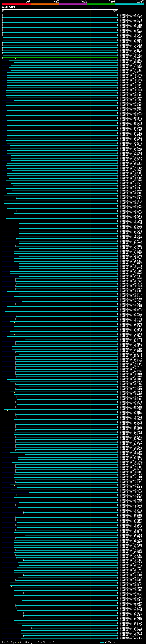Select the UniRef100_Q66KT2 label
The height and width of the screenshot is (644, 146).
click(131, 115)
